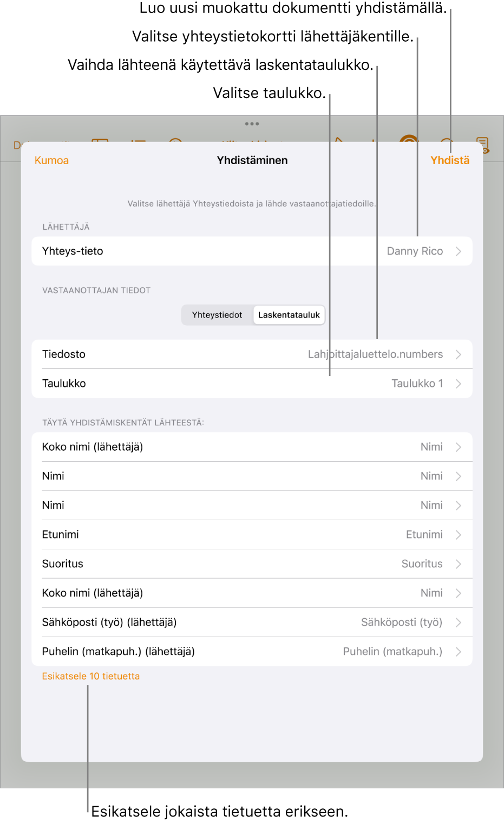Click chevron on Etunimi row
Screen dimensions: 504x823
tap(459, 535)
